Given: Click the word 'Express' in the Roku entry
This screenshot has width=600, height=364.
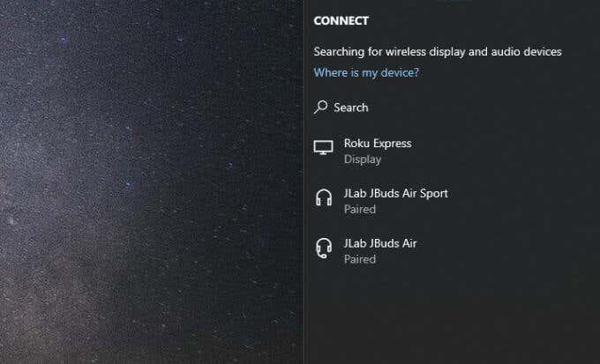Looking at the screenshot, I should (393, 144).
